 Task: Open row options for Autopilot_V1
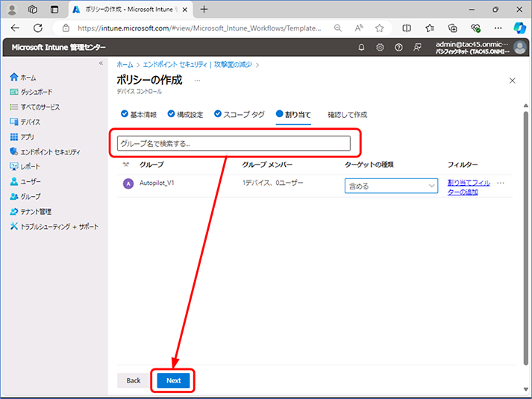point(501,183)
